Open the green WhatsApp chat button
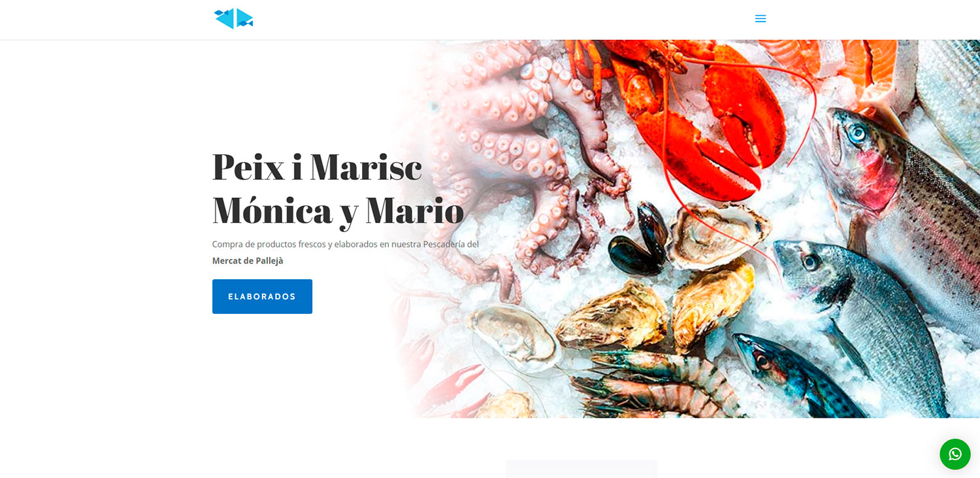This screenshot has height=478, width=980. pyautogui.click(x=955, y=454)
